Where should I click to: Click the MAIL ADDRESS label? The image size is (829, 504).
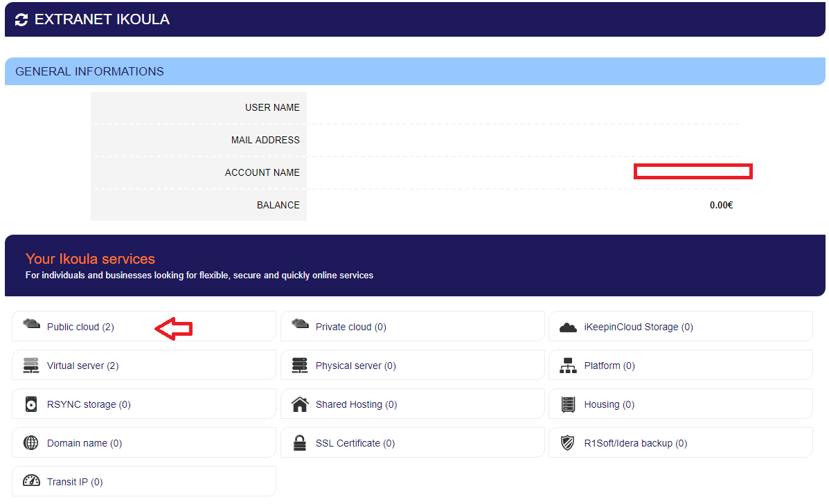[265, 140]
